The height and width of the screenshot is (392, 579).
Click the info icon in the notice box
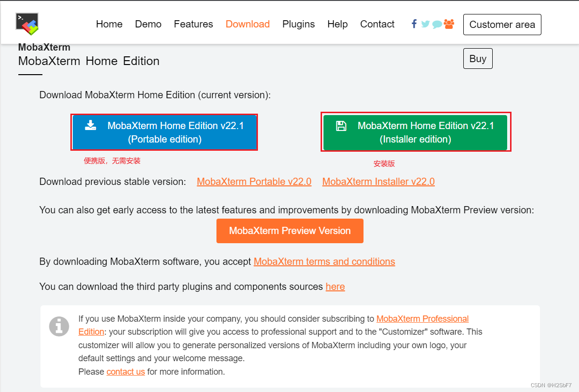[59, 327]
